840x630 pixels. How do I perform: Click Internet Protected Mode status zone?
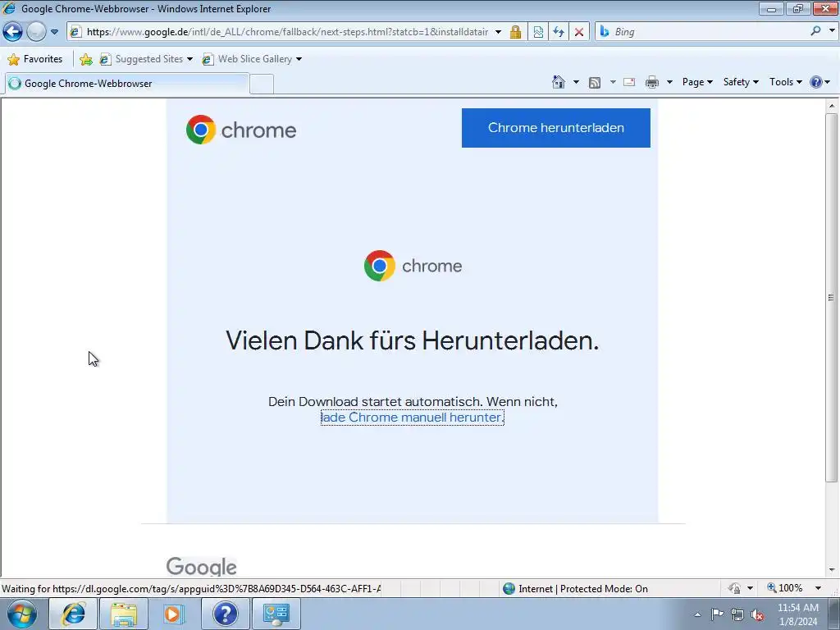pos(575,589)
